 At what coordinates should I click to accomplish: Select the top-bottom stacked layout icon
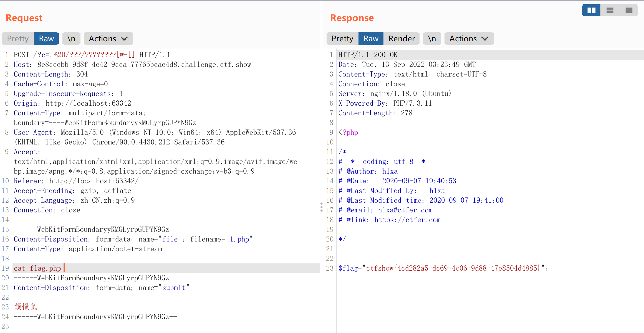(610, 10)
